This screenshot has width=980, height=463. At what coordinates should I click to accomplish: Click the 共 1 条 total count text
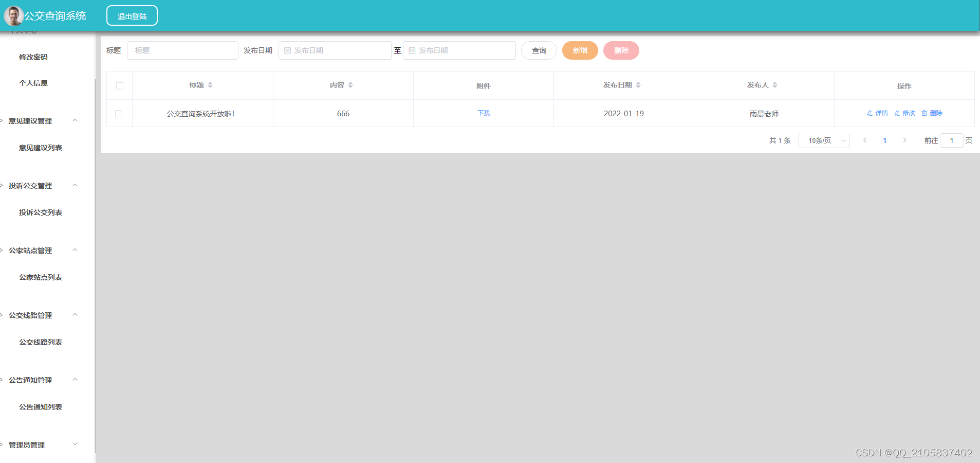tap(780, 140)
